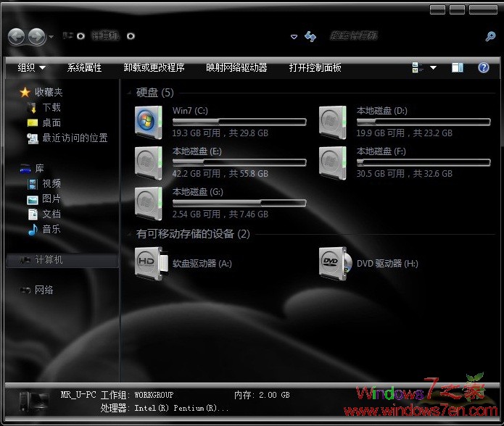Viewport: 504px width, 426px height.
Task: Select the 本地磁盘 (E:) drive icon
Action: (x=148, y=163)
